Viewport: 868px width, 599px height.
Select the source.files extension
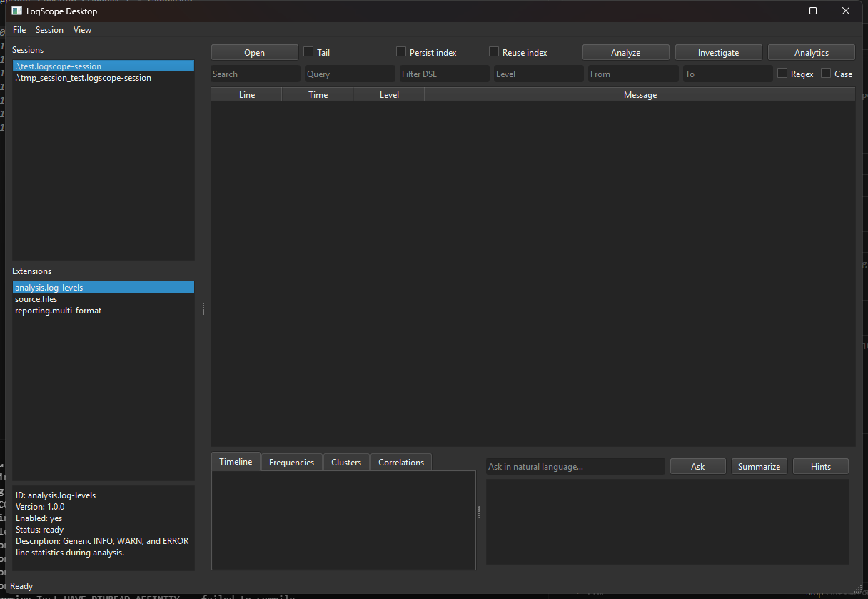coord(104,299)
